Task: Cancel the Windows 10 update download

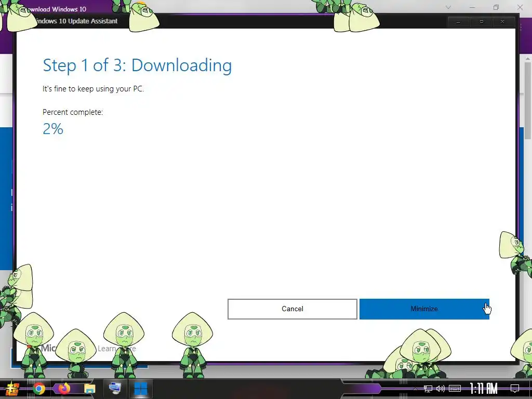Action: 292,309
